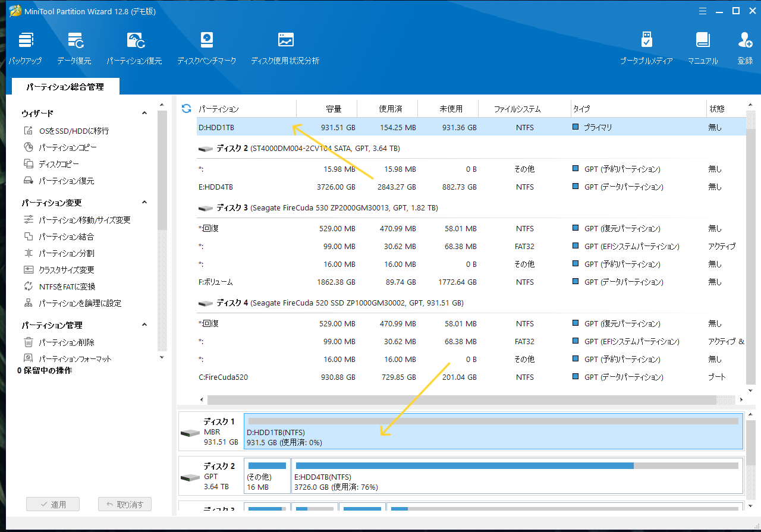The image size is (761, 532).
Task: Select NTFSをFATに変換 in the sidebar
Action: (x=59, y=287)
